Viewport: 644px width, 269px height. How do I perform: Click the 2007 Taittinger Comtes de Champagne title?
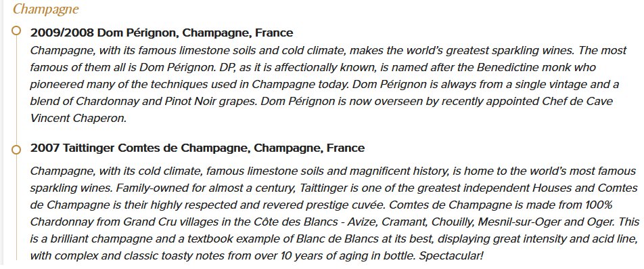pos(197,148)
